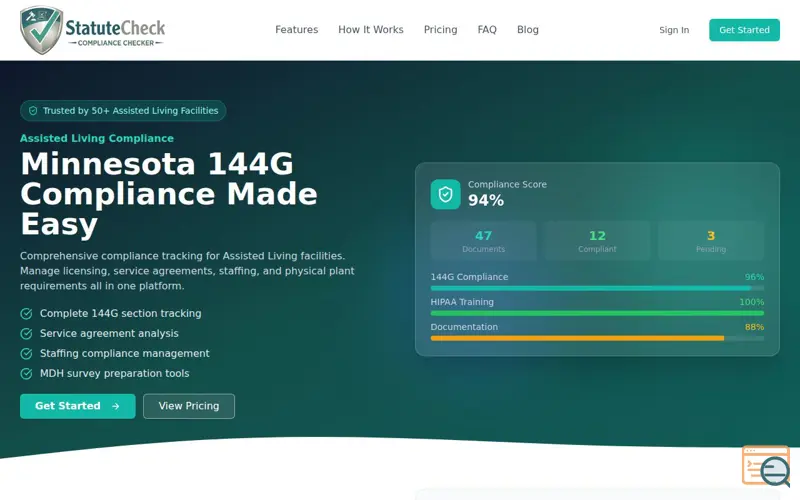Click the Assisted Living Compliance subtitle
The height and width of the screenshot is (500, 800).
pos(97,138)
